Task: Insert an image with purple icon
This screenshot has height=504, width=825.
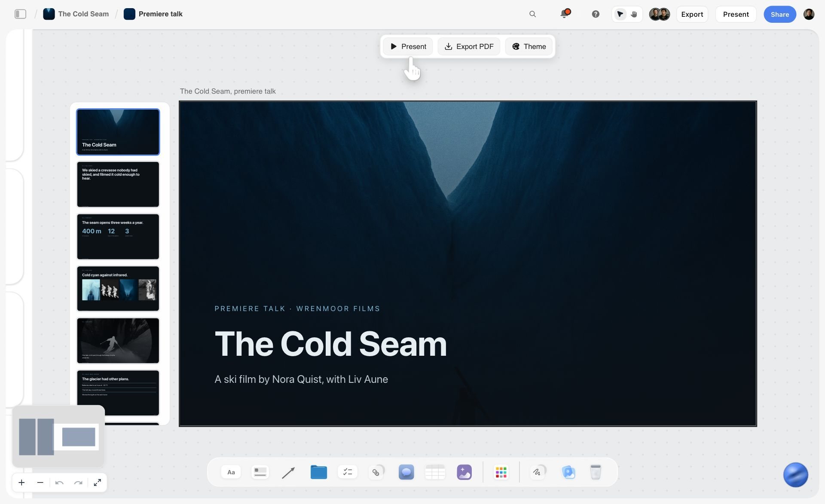Action: click(464, 472)
